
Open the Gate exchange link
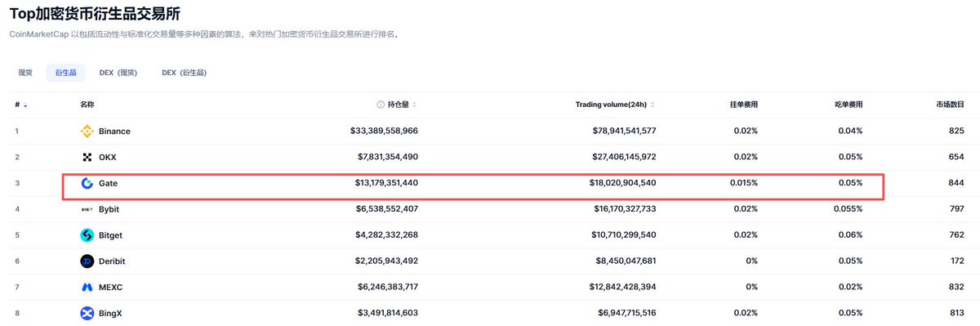coord(108,183)
